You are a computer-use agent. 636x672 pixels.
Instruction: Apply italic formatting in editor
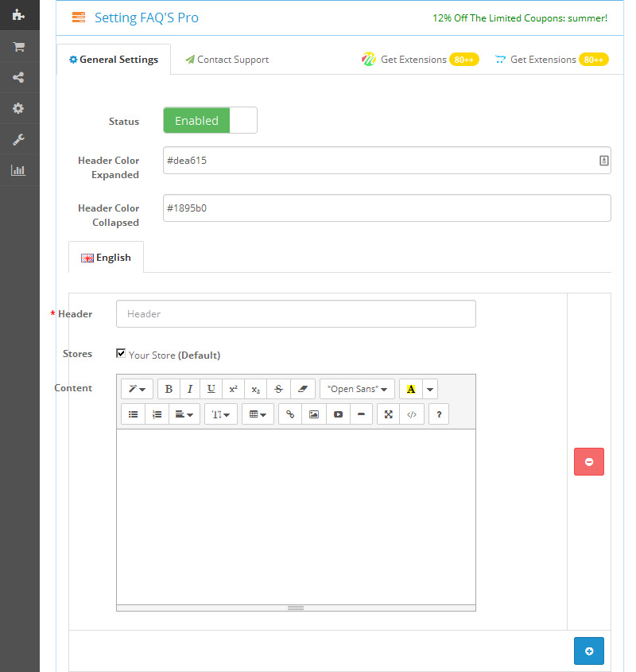click(x=189, y=389)
